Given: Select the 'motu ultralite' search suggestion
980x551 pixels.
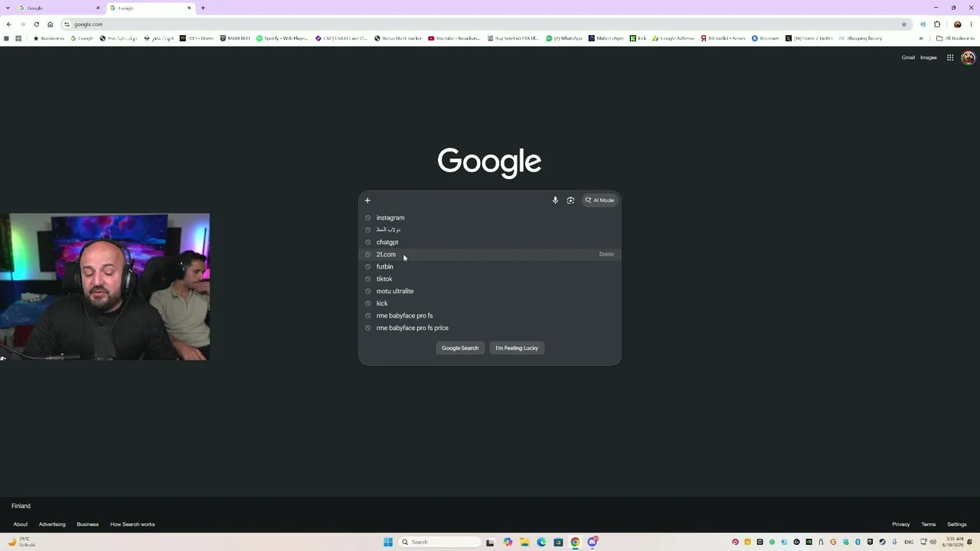Looking at the screenshot, I should [490, 291].
